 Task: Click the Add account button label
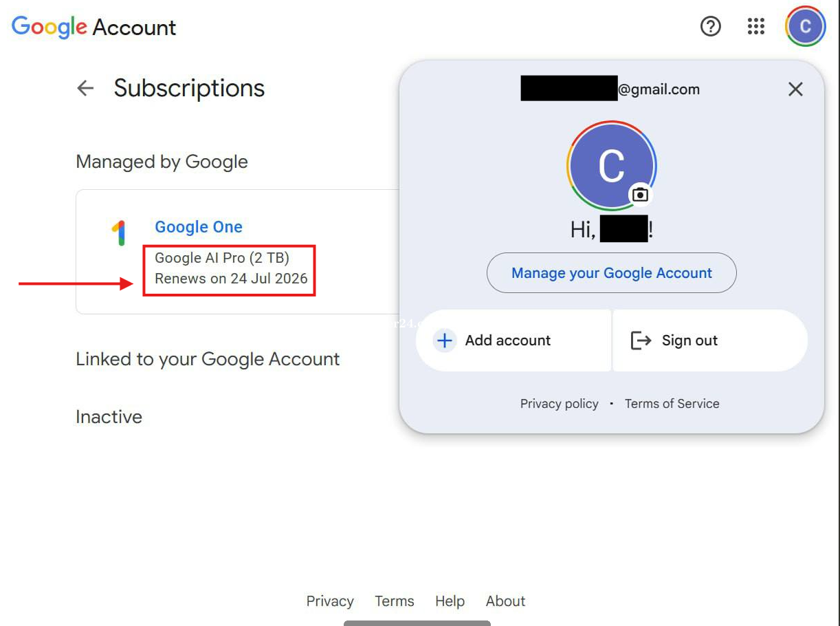(508, 341)
